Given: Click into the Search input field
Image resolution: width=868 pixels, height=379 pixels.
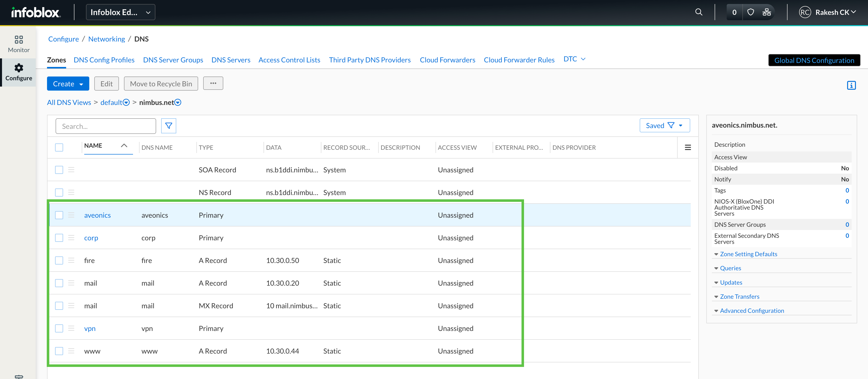Looking at the screenshot, I should tap(105, 126).
